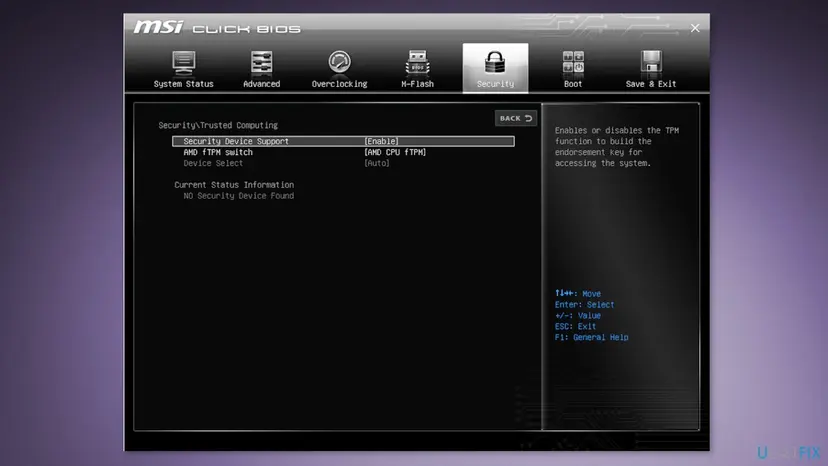The width and height of the screenshot is (828, 466).
Task: Click the +/-: Value hint
Action: pyautogui.click(x=578, y=315)
